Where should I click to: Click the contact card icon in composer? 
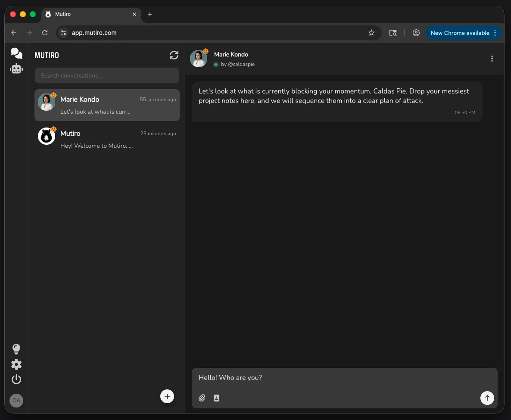(x=217, y=398)
